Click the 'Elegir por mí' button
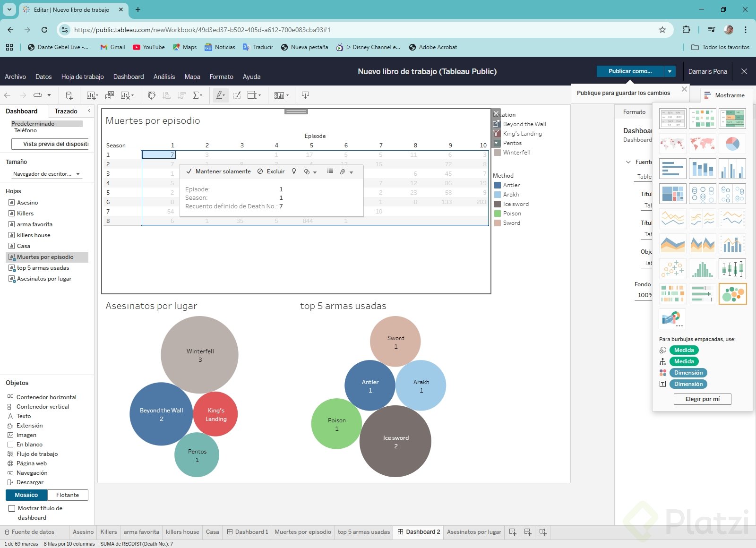 [x=703, y=399]
